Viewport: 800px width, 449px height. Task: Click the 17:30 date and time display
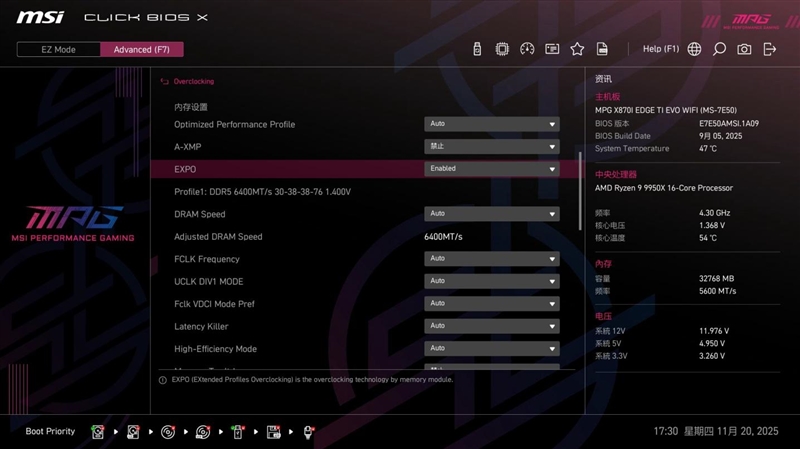click(716, 431)
